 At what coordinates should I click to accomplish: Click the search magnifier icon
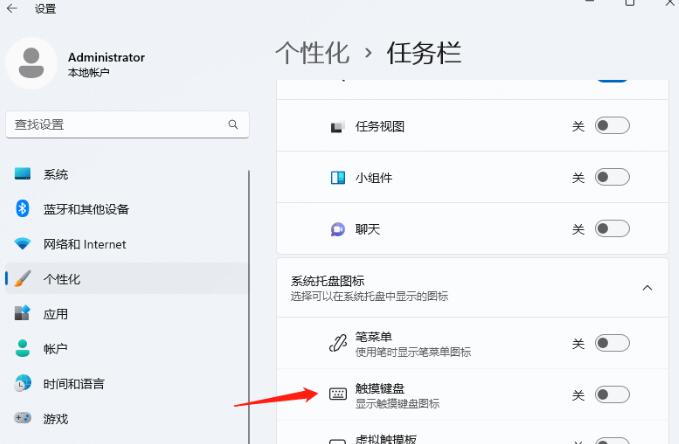pyautogui.click(x=233, y=125)
